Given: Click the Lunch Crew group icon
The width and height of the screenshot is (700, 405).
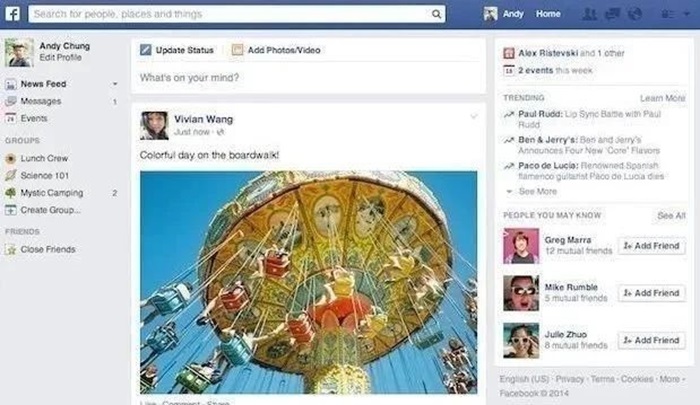Looking at the screenshot, I should click(x=11, y=158).
